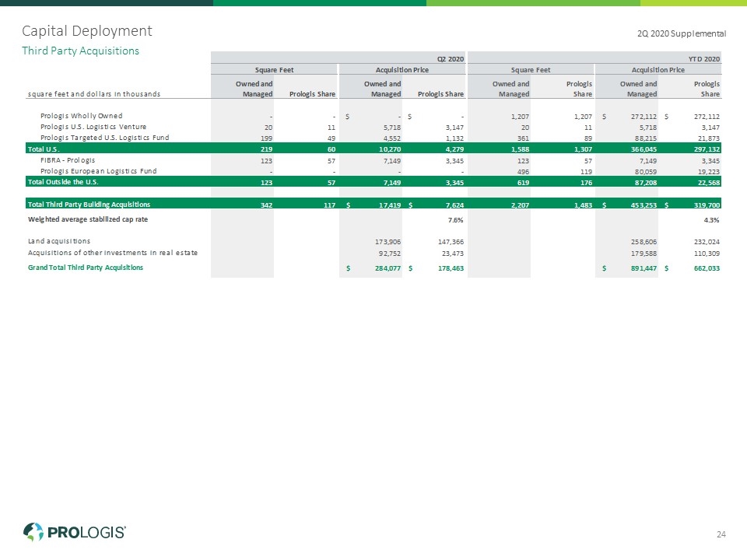Viewport: 747px width, 560px height.
Task: Click the 4.3% YTD cap rate value
Action: (x=712, y=220)
